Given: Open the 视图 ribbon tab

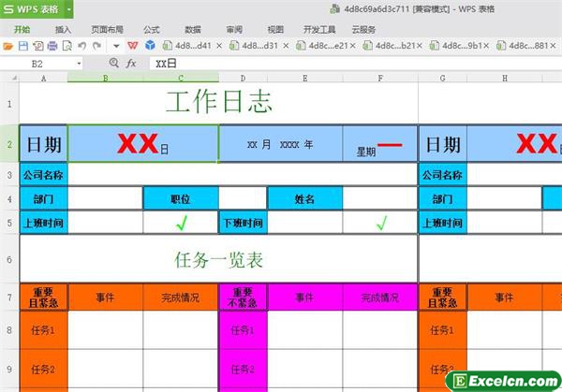Looking at the screenshot, I should tap(275, 30).
